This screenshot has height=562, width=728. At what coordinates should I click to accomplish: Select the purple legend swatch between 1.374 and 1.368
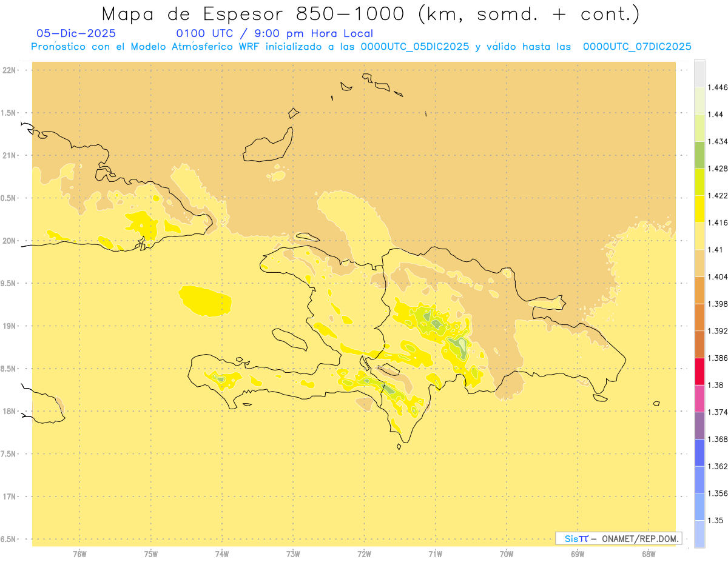pos(699,426)
